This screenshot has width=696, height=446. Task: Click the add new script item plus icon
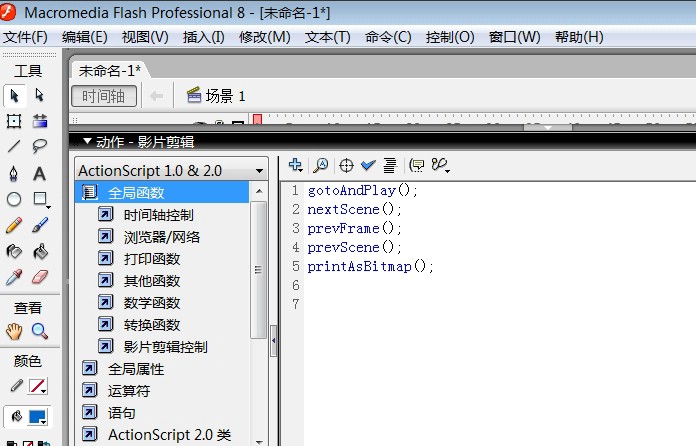295,165
